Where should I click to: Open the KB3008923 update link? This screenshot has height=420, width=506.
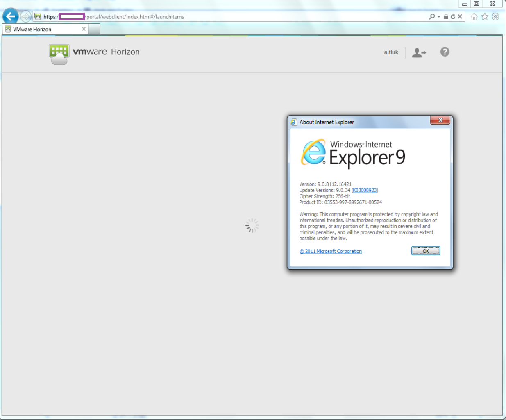pos(365,190)
